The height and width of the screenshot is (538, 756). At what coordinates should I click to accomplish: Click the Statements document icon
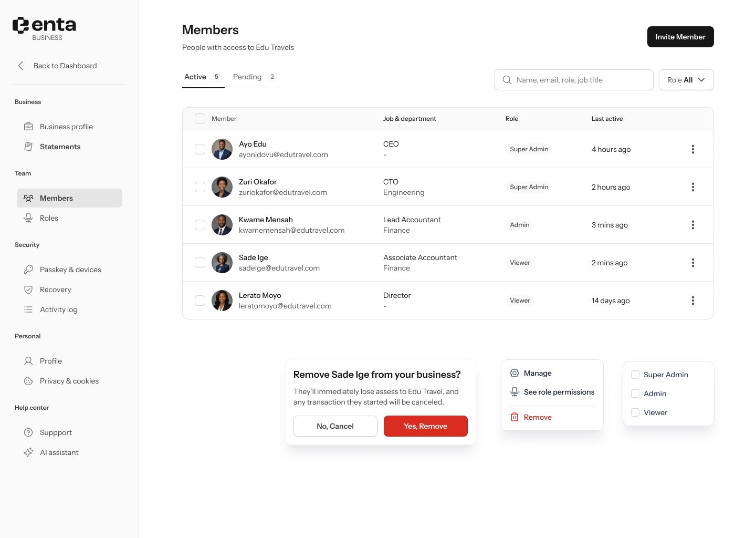(28, 147)
